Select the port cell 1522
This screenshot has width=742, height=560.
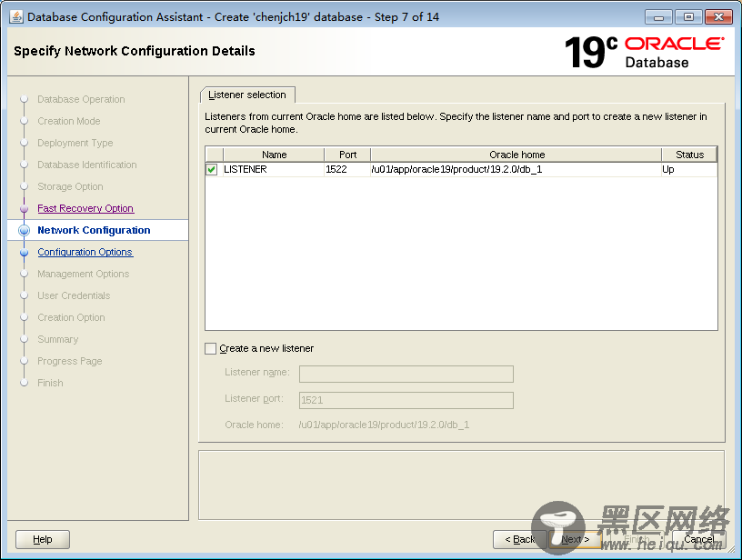click(347, 169)
